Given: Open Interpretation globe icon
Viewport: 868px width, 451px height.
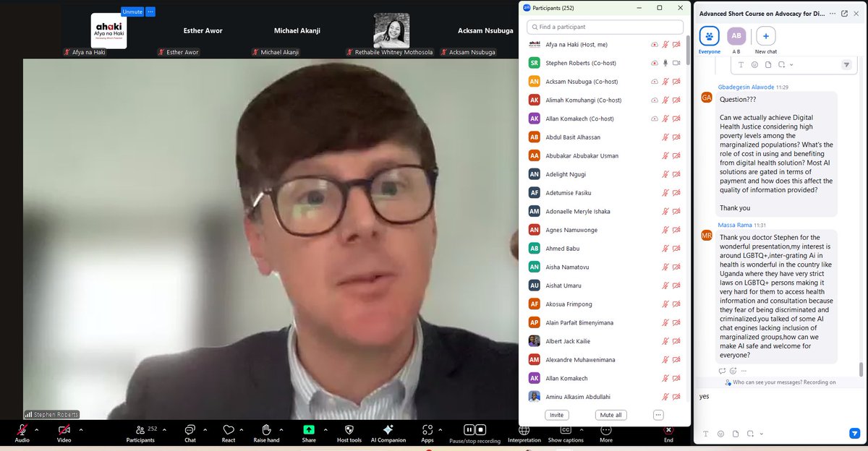Looking at the screenshot, I should pyautogui.click(x=524, y=429).
